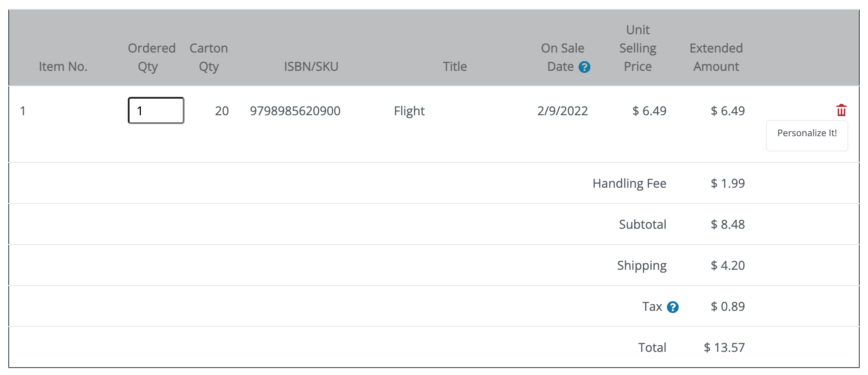Delete item with the red trash icon
Image resolution: width=868 pixels, height=375 pixels.
pos(841,110)
